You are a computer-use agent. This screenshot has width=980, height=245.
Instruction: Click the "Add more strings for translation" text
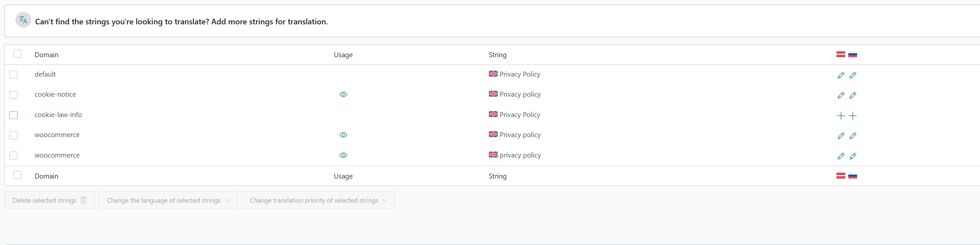269,22
